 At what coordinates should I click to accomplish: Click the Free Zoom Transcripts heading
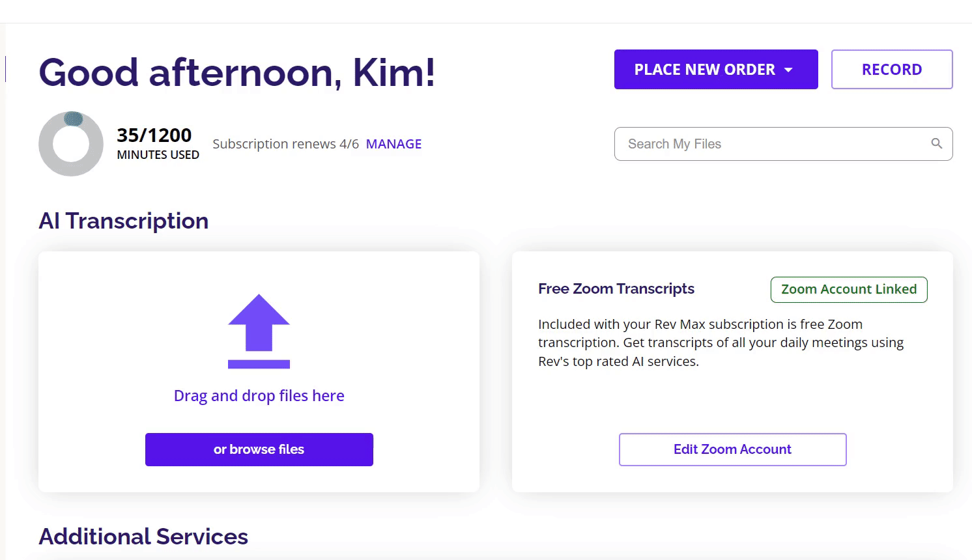(616, 288)
